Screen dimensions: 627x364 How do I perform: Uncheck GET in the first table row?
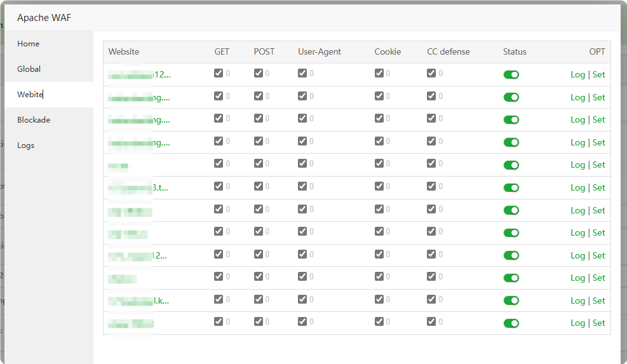[x=219, y=73]
